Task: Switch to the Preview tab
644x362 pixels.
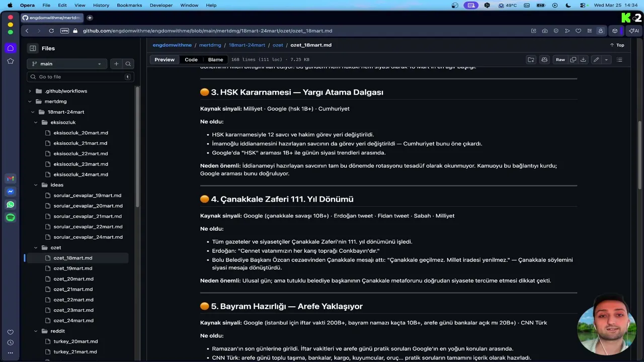Action: (x=165, y=59)
